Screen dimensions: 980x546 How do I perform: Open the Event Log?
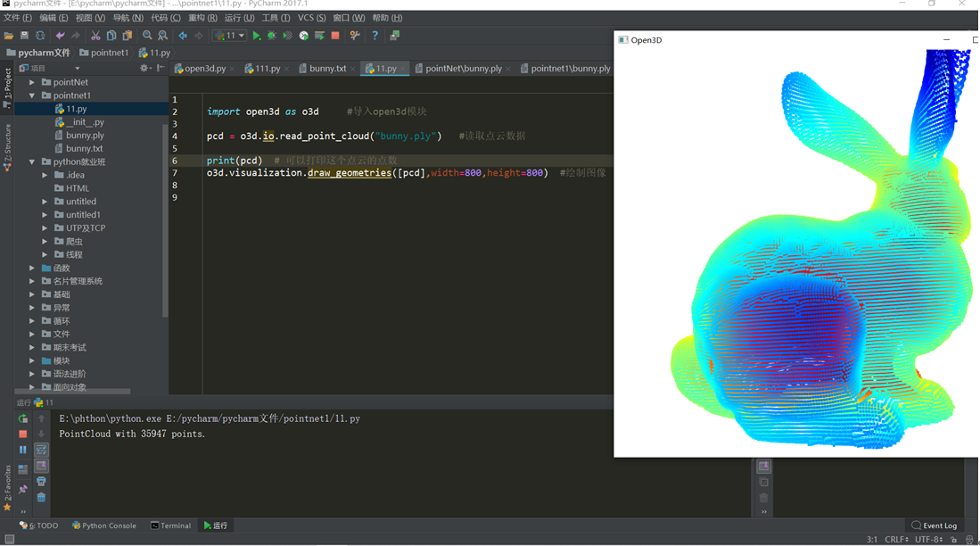click(935, 525)
